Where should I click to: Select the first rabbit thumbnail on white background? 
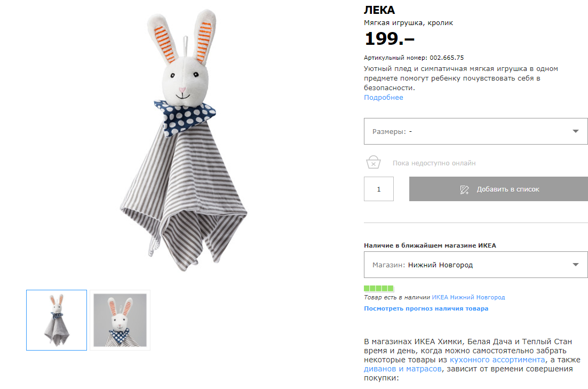point(57,320)
